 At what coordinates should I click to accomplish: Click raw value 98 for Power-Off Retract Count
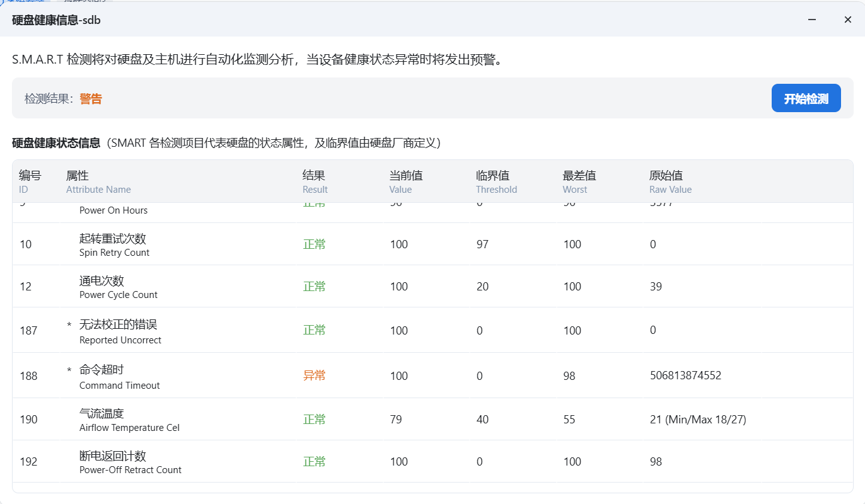coord(656,462)
